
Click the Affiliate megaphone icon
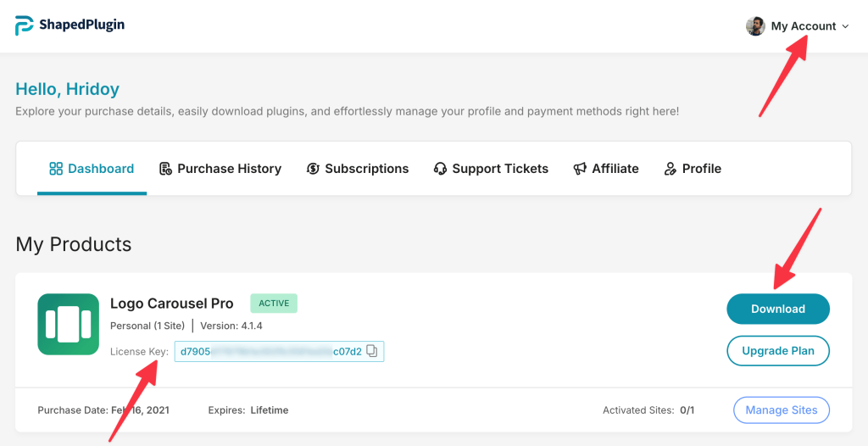(x=580, y=169)
